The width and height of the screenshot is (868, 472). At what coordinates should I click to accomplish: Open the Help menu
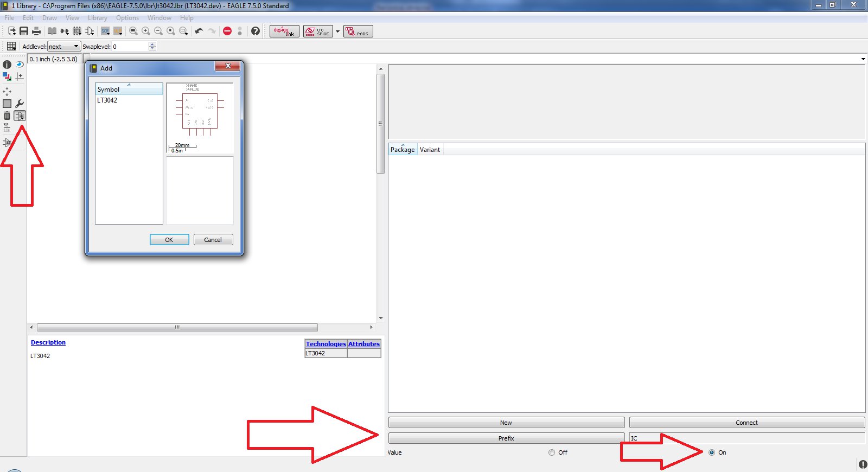point(187,18)
